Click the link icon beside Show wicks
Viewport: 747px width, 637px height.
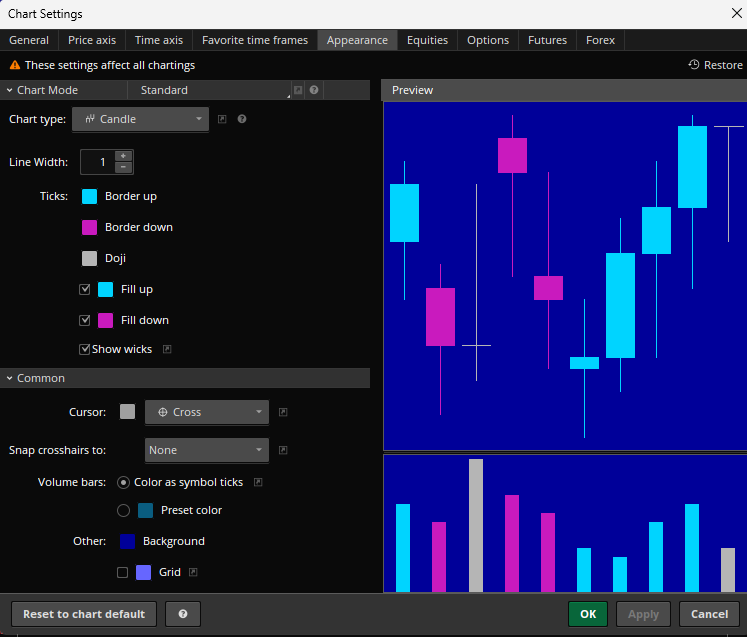(x=167, y=349)
